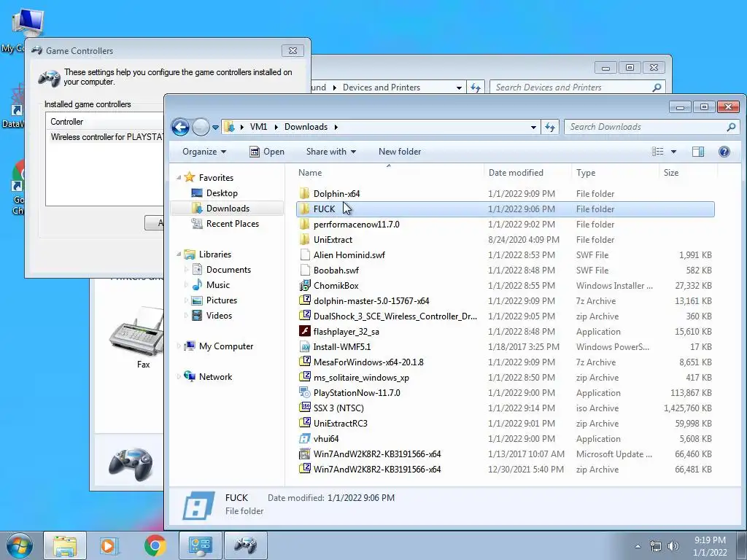The image size is (747, 560).
Task: Select DualShock_3_SCE_Wireless_Controller zip archive
Action: point(505,316)
